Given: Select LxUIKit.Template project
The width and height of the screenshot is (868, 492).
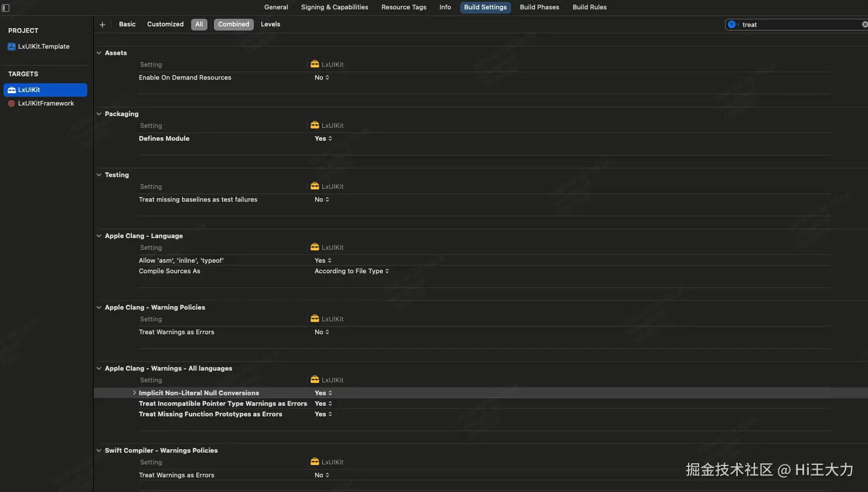Looking at the screenshot, I should click(x=45, y=46).
